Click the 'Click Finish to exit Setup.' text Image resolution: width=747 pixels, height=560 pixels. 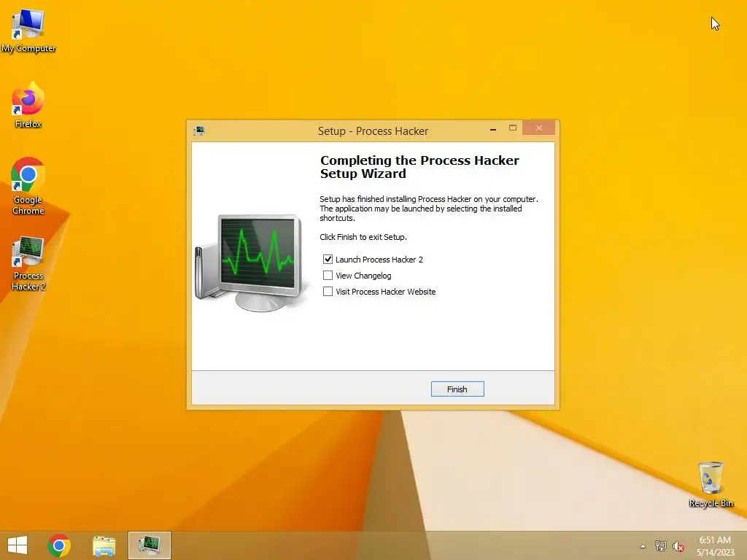[x=363, y=237]
